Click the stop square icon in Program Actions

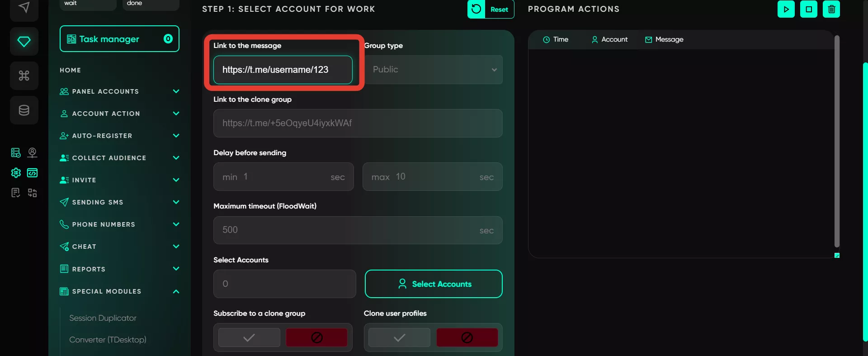coord(809,9)
